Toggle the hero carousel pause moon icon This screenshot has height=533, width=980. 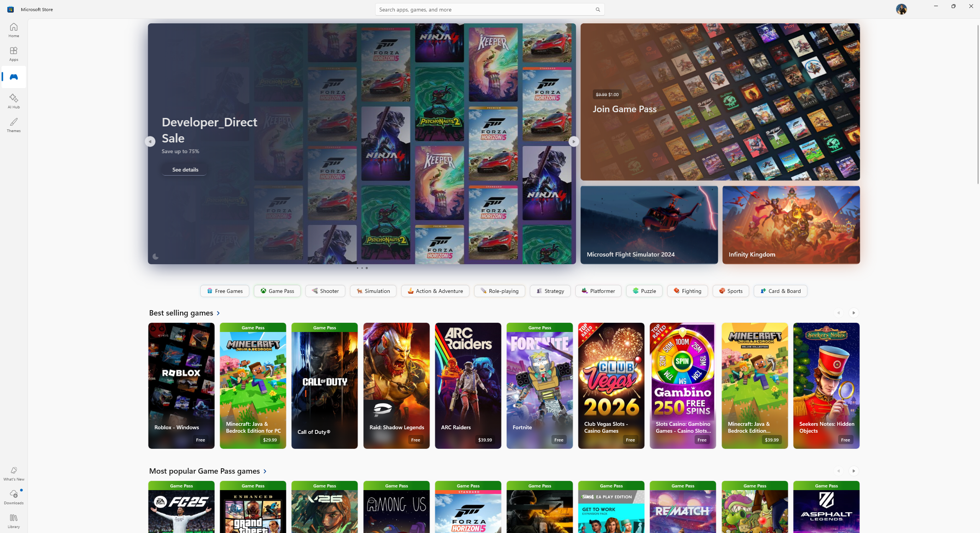coord(155,257)
